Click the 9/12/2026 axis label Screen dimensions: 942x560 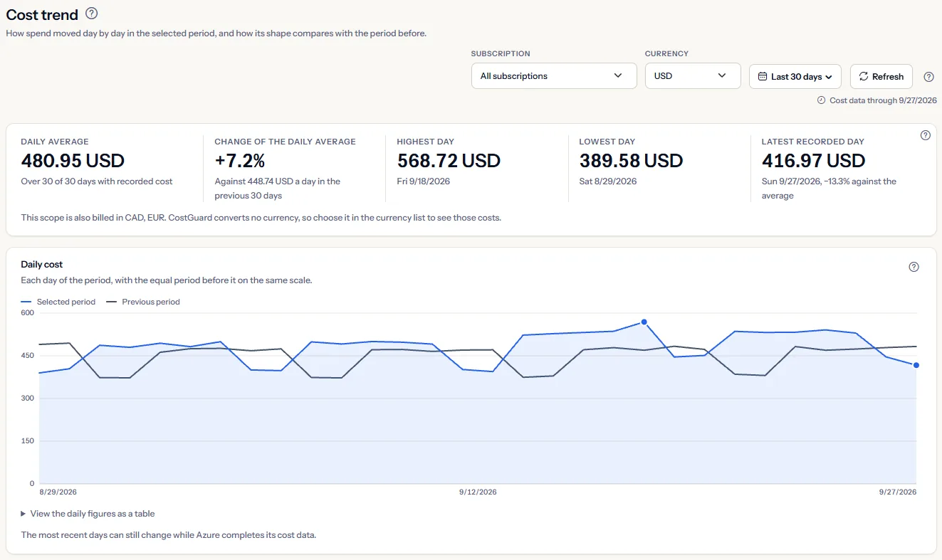[478, 492]
